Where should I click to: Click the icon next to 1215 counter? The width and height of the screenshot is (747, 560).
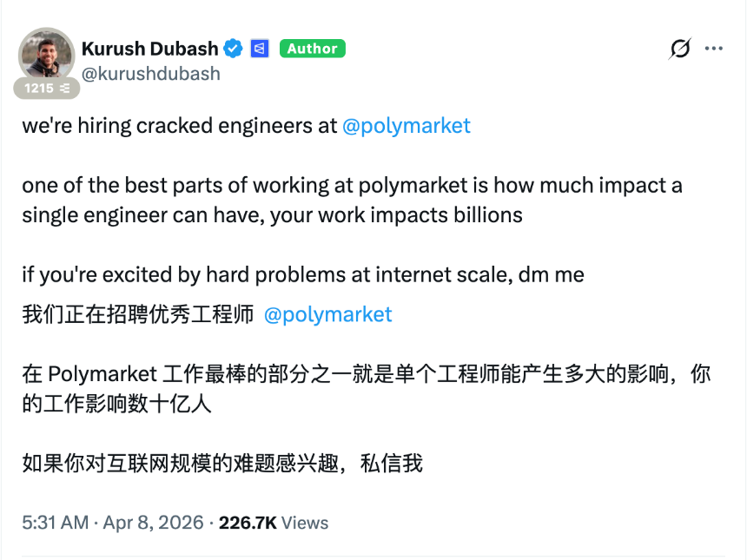pyautogui.click(x=64, y=87)
